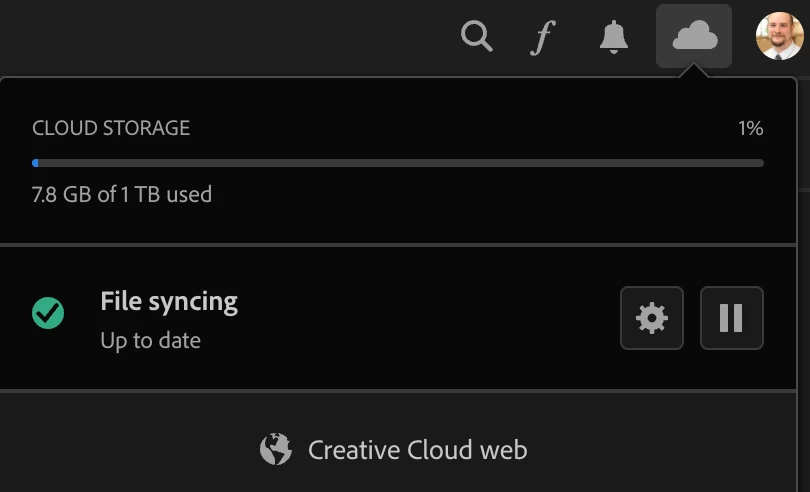This screenshot has width=810, height=492.
Task: Click the File syncing heading
Action: pyautogui.click(x=169, y=301)
